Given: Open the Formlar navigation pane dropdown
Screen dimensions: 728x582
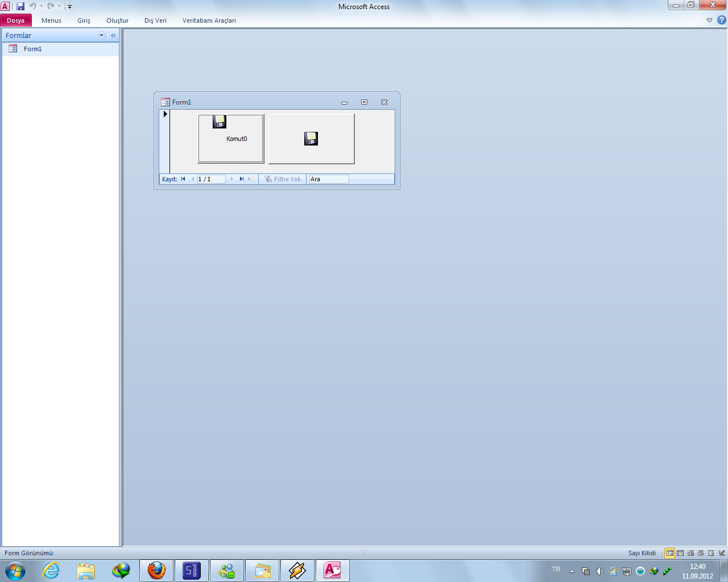Looking at the screenshot, I should coord(102,35).
